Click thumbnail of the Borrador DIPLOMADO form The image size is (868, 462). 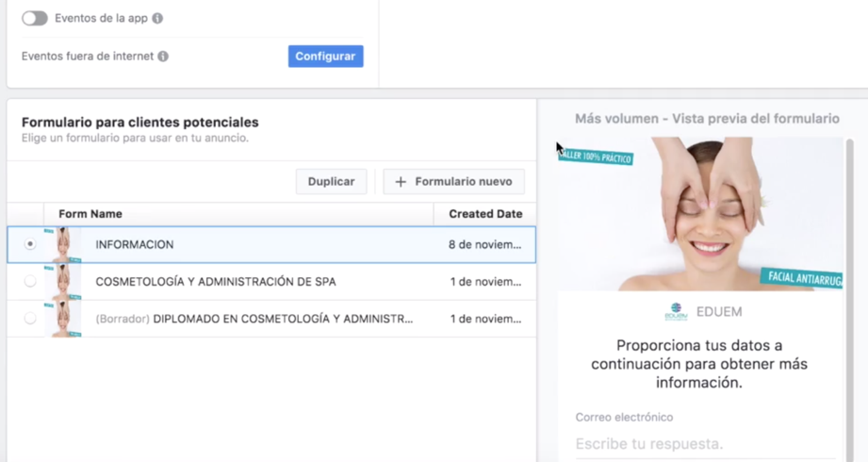click(x=64, y=319)
